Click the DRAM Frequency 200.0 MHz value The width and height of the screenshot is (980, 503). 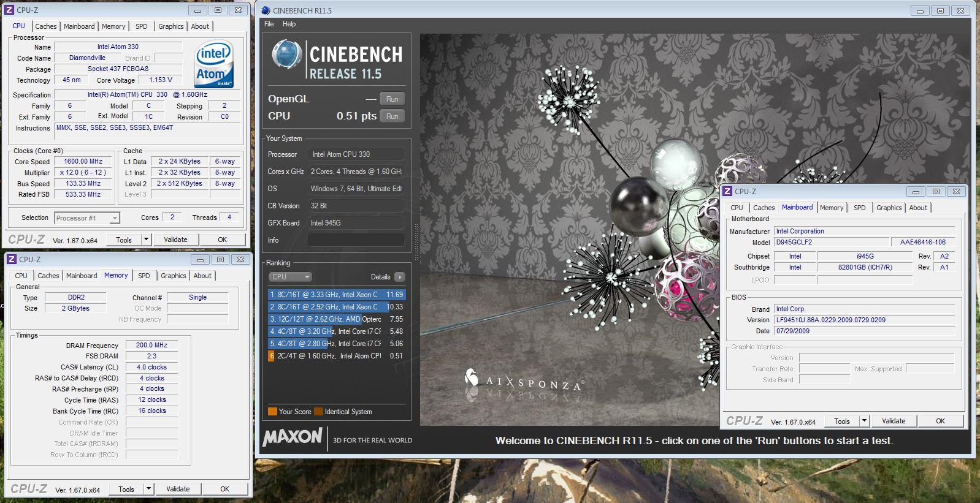(151, 345)
